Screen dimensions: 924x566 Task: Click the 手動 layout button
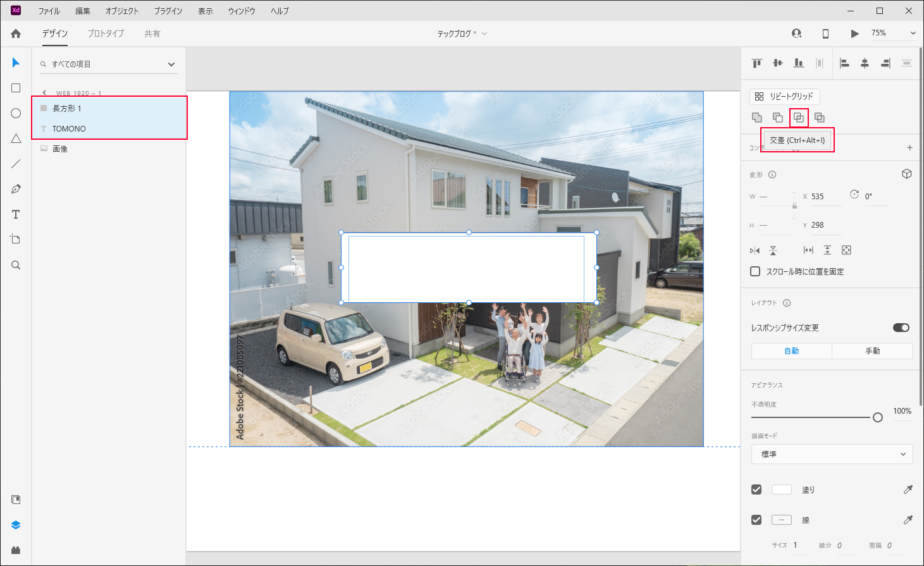pyautogui.click(x=872, y=350)
